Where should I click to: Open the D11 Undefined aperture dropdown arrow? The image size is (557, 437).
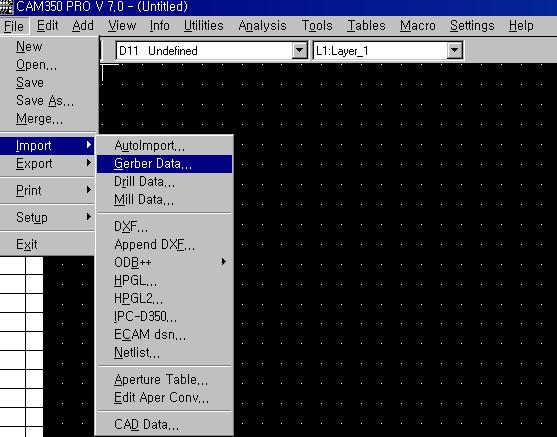click(x=299, y=51)
